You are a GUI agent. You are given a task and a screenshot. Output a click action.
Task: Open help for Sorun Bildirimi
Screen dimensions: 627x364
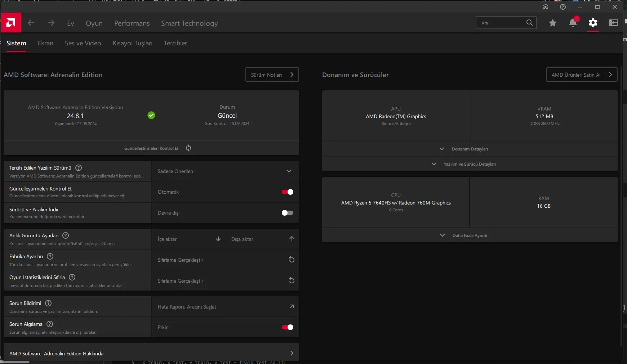pyautogui.click(x=48, y=303)
